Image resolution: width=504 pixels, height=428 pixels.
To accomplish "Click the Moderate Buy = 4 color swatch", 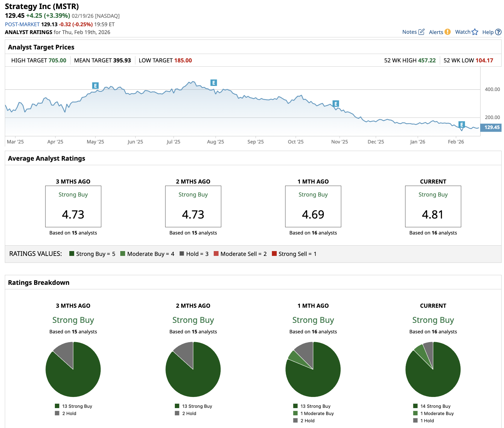I will (123, 253).
